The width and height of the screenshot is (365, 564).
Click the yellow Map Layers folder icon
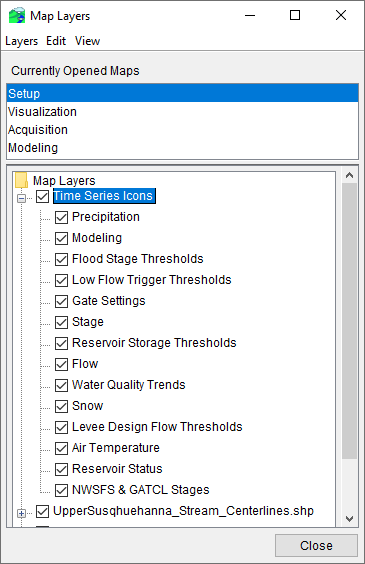point(21,180)
